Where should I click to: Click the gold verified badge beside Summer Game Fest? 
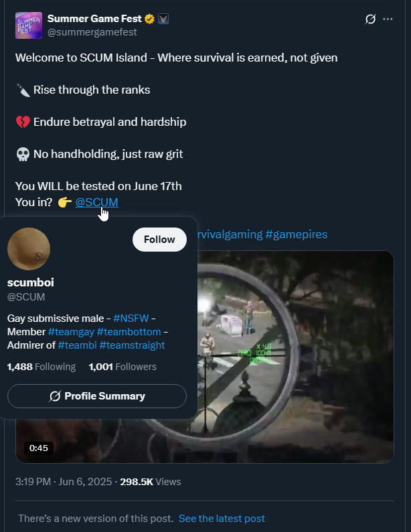[x=151, y=19]
